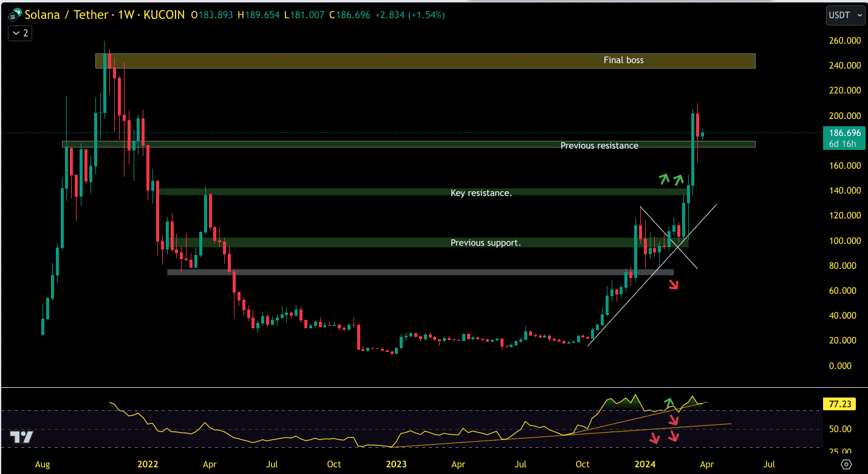Click the Aug label on time axis
Image resolution: width=868 pixels, height=474 pixels.
coord(42,465)
